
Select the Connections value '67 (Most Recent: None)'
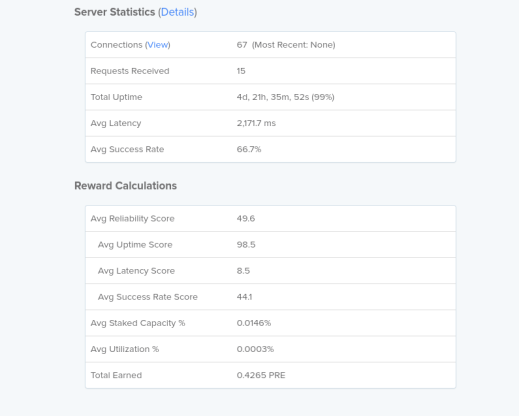pos(286,45)
